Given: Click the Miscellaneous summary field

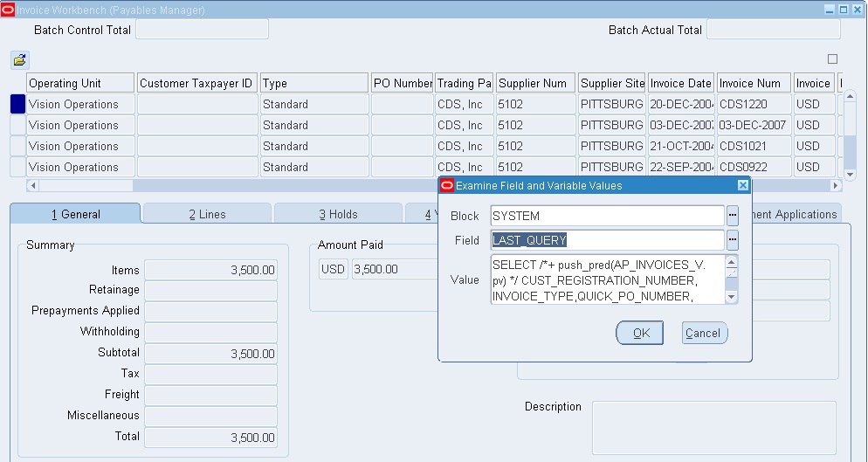Looking at the screenshot, I should [210, 417].
